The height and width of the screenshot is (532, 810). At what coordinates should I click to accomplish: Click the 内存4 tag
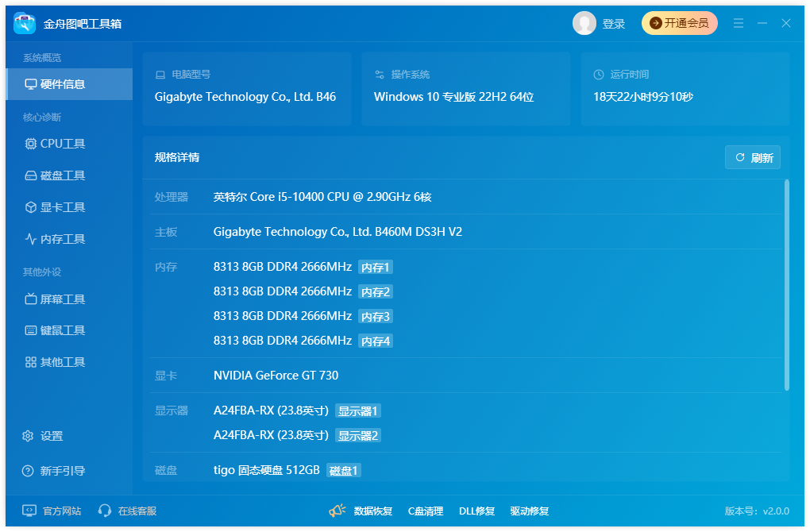[x=376, y=341]
